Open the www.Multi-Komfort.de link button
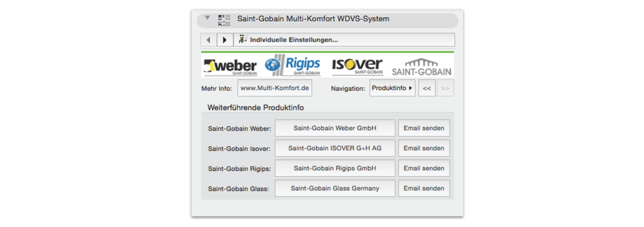Viewport: 644px width, 227px height. pyautogui.click(x=274, y=88)
